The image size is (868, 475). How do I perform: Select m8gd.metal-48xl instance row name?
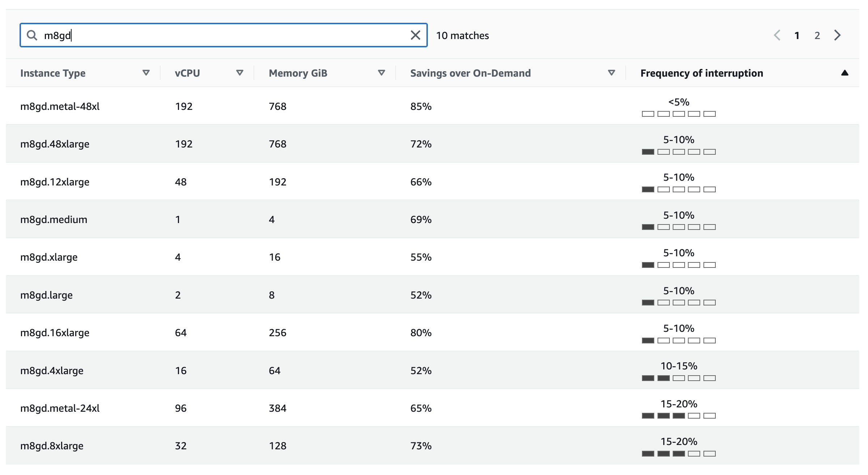60,106
